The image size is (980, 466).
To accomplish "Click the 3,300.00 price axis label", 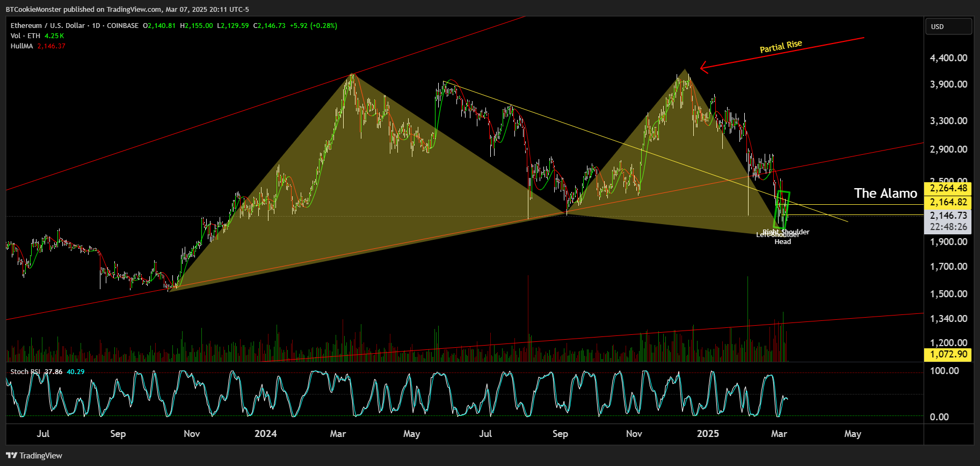I will point(949,120).
